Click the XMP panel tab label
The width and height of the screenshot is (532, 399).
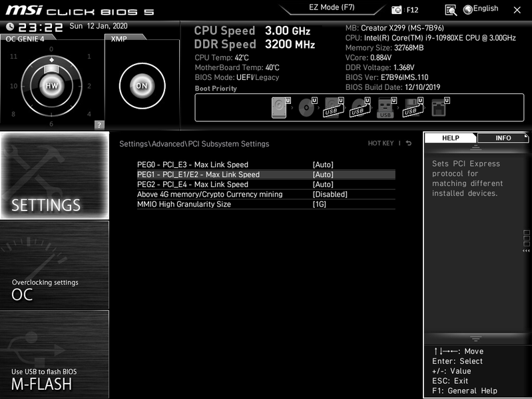[x=119, y=39]
